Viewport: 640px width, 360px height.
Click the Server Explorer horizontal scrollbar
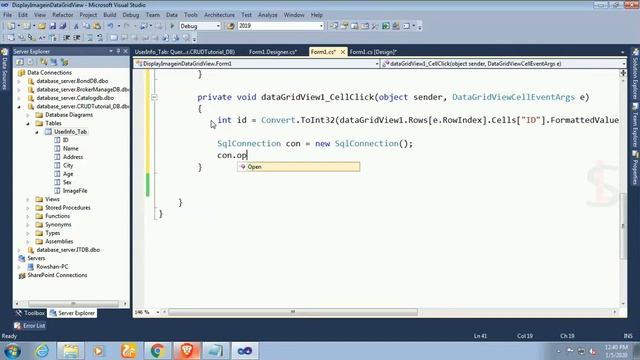click(73, 304)
